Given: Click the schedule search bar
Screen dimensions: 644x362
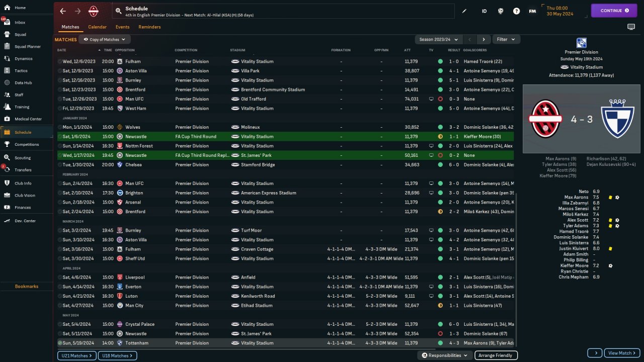Looking at the screenshot, I should tap(283, 11).
